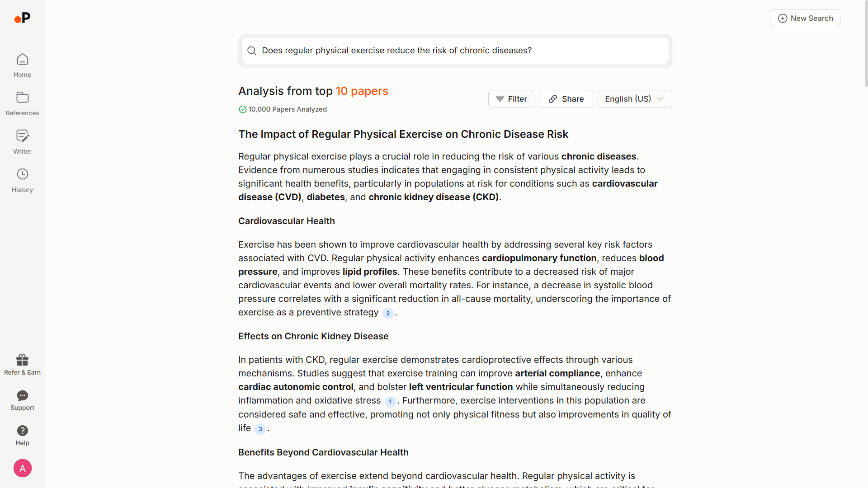Open the English (US) language dropdown
This screenshot has height=488, width=868.
coord(634,99)
